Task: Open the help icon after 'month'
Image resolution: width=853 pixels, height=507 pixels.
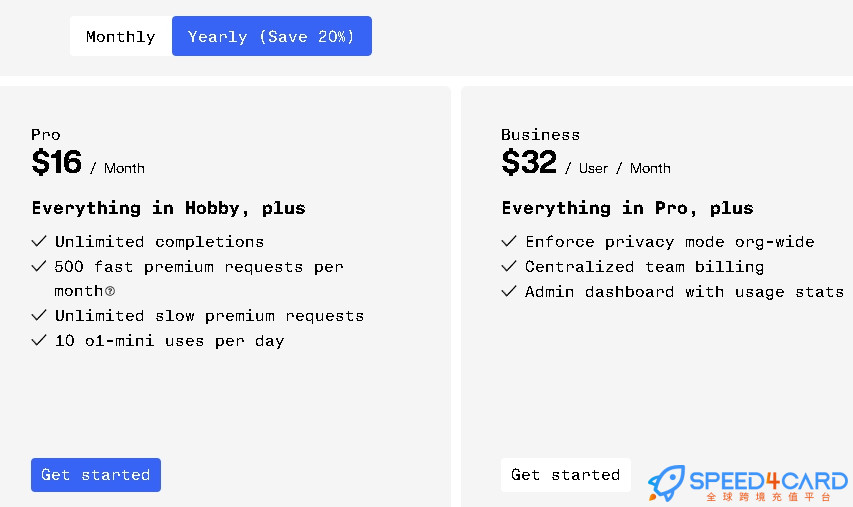Action: (110, 291)
